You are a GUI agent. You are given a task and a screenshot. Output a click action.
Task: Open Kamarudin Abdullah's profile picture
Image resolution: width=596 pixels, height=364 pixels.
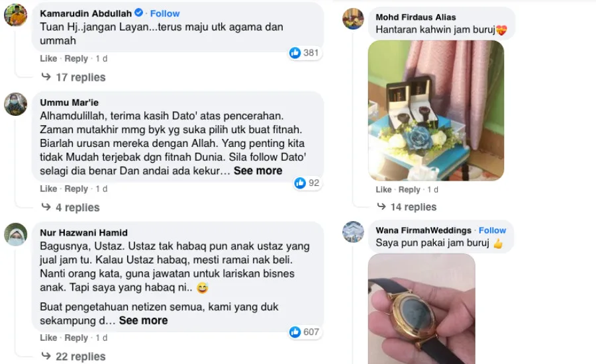[16, 15]
